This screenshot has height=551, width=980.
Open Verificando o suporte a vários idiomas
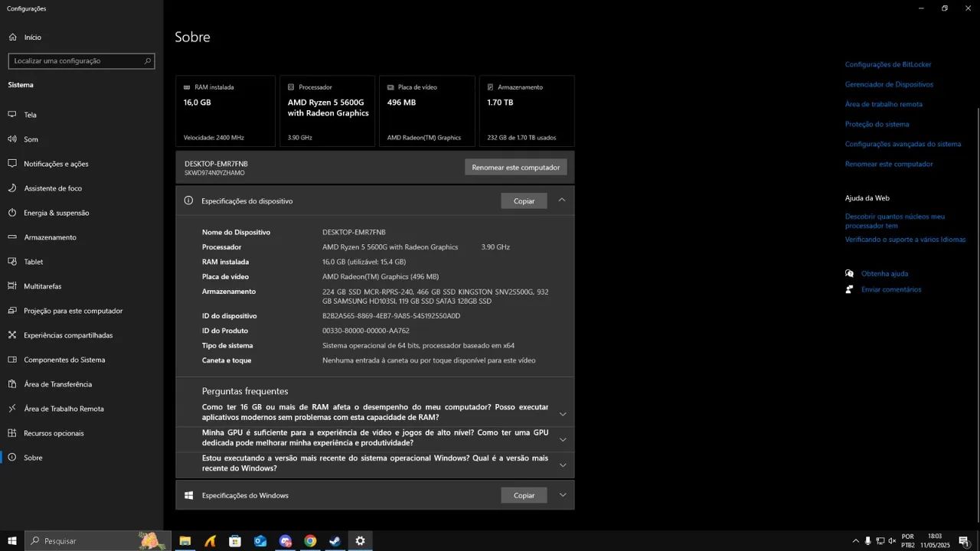tap(906, 240)
